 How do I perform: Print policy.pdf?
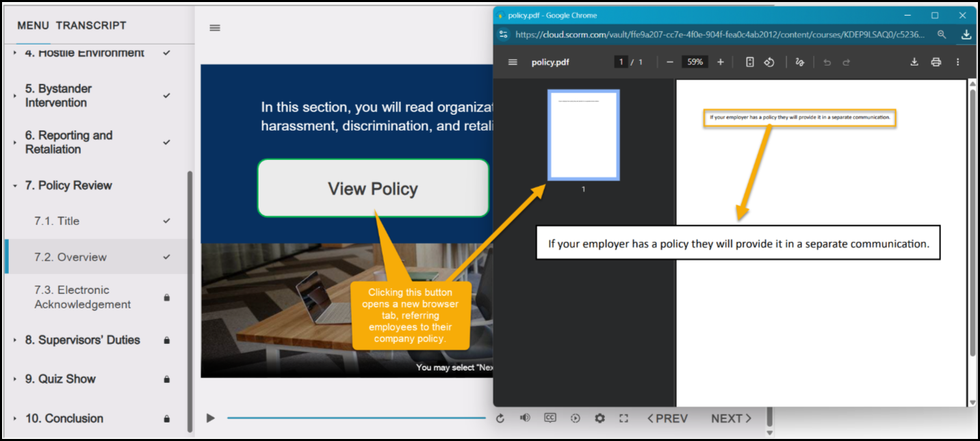pyautogui.click(x=936, y=62)
